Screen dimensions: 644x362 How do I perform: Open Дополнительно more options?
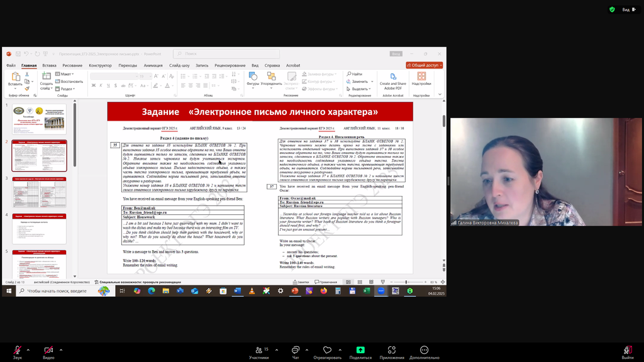click(x=425, y=352)
